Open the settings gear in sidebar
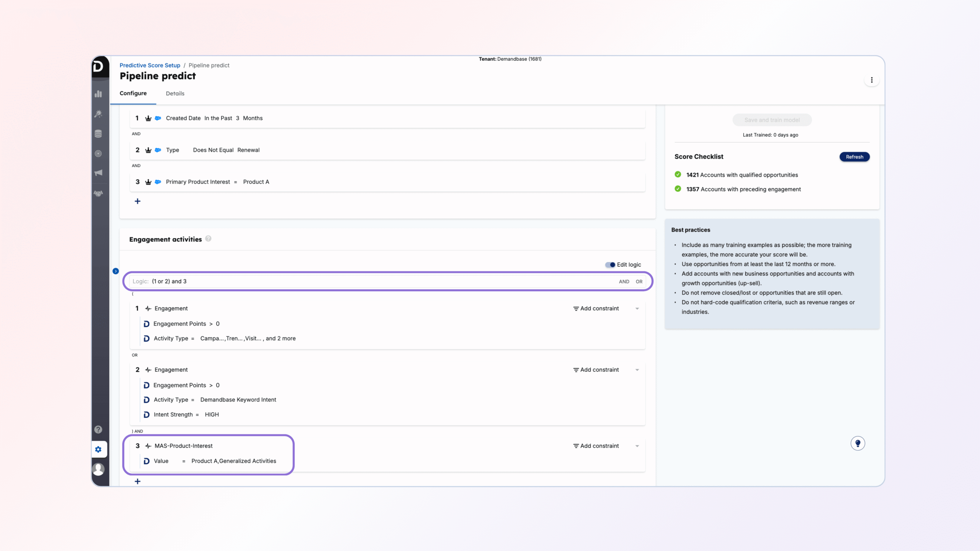The image size is (980, 551). click(98, 449)
